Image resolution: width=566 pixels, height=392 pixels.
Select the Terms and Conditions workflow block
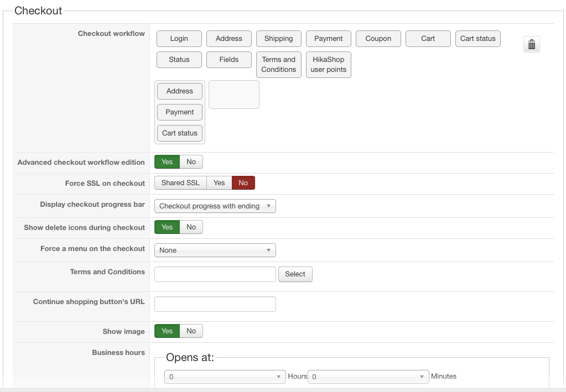pos(278,65)
